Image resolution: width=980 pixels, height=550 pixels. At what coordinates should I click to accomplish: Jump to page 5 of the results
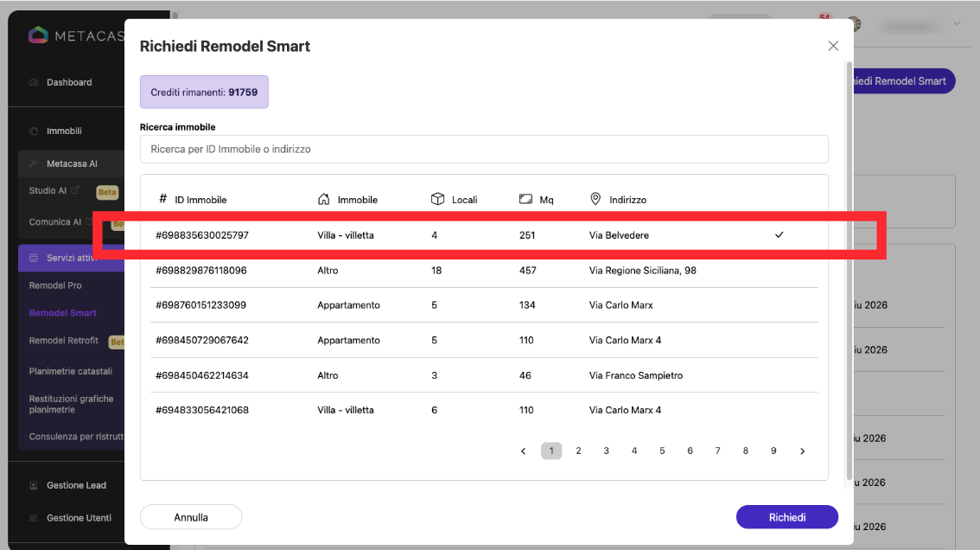tap(662, 451)
